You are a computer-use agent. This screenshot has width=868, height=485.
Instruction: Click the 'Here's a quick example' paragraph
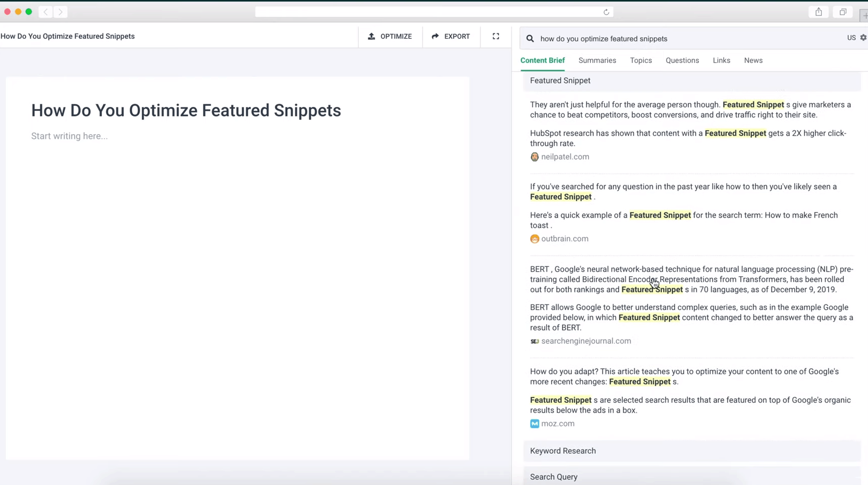click(684, 220)
